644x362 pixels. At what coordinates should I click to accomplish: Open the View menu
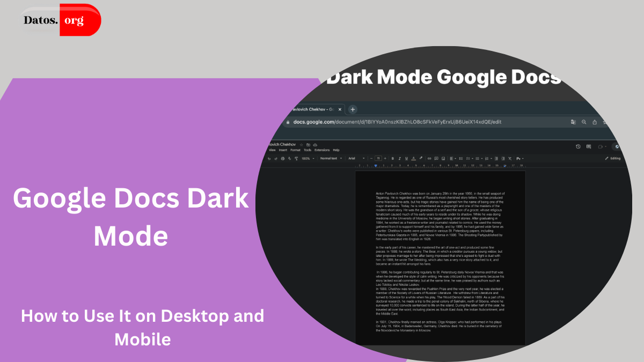[272, 150]
